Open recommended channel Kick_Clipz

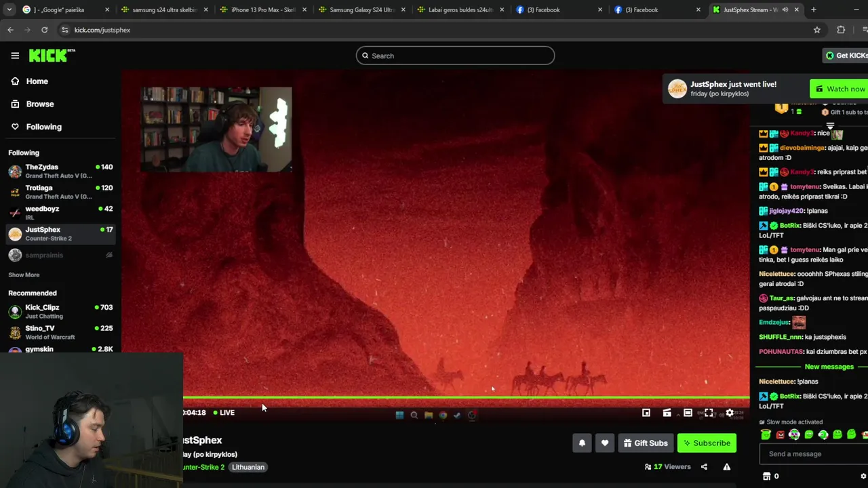tap(60, 311)
